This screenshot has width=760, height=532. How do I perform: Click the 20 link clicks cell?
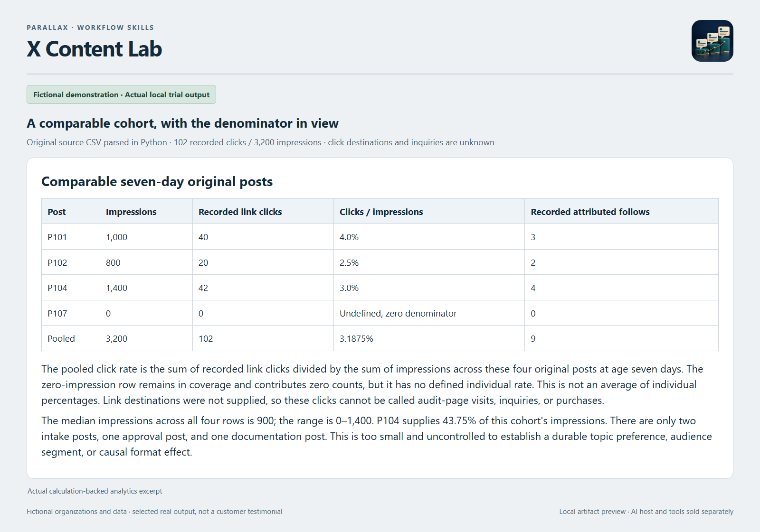[x=263, y=262]
